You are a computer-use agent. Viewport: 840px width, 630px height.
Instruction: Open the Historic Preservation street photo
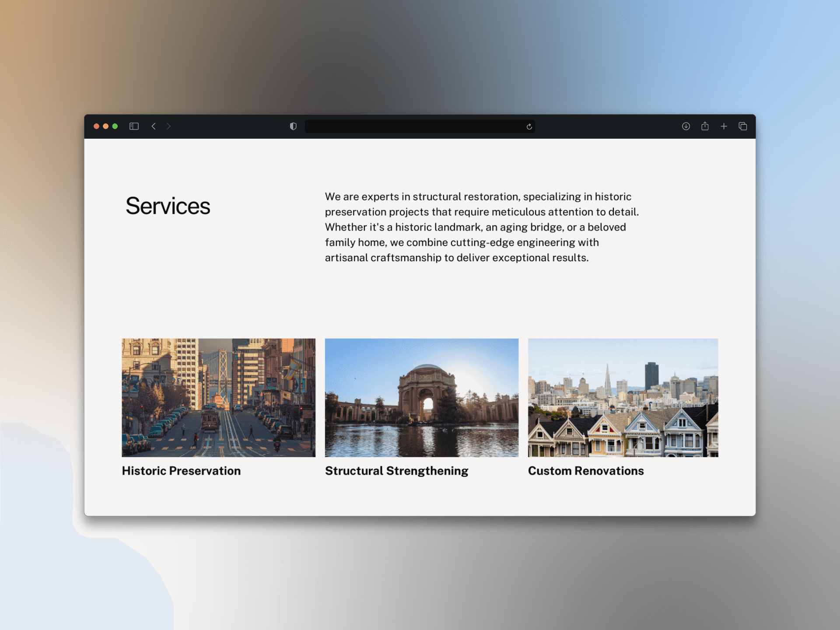click(218, 397)
